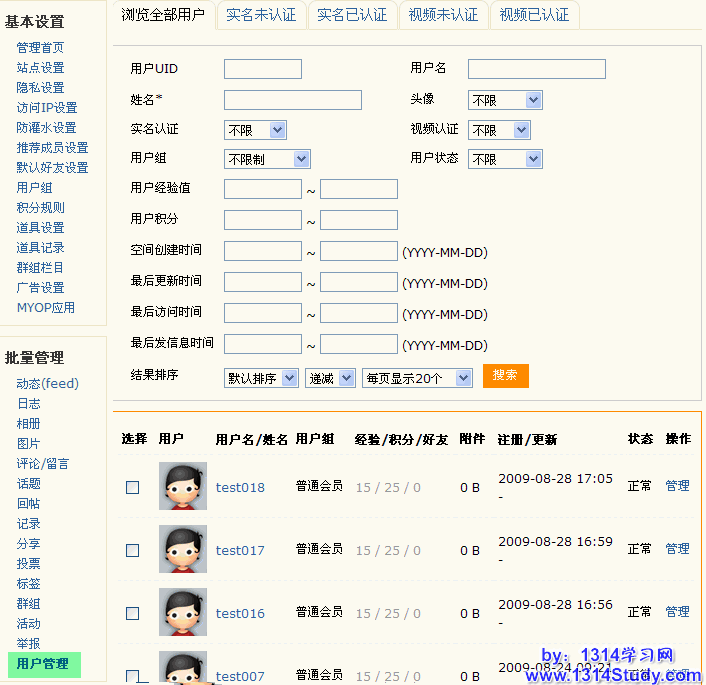
Task: Open 站点设置 in the sidebar
Action: point(40,68)
